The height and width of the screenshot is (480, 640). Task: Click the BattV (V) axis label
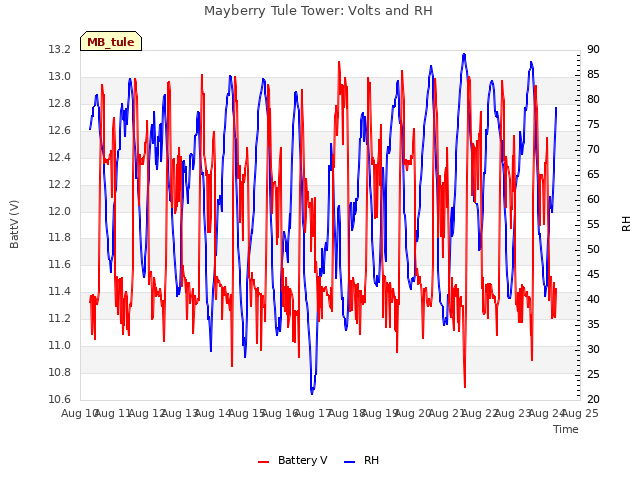click(14, 224)
